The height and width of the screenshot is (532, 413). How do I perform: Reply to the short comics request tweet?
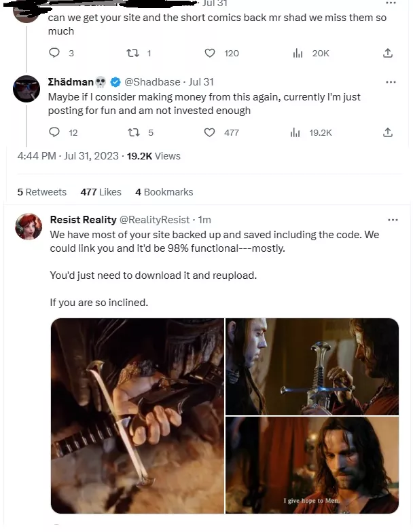click(x=55, y=53)
